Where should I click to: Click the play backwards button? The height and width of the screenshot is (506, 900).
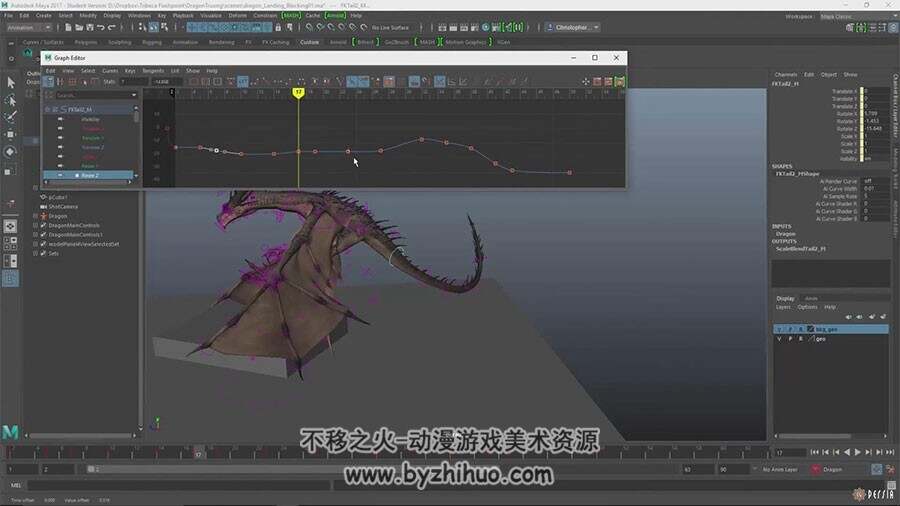click(847, 453)
